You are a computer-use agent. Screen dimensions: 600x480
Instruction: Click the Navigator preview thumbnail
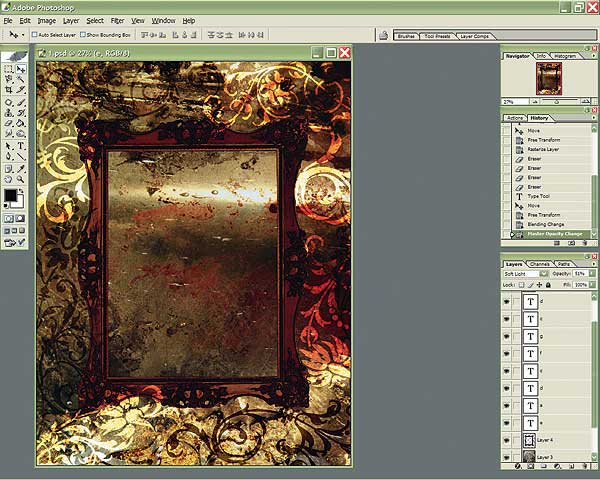[548, 78]
